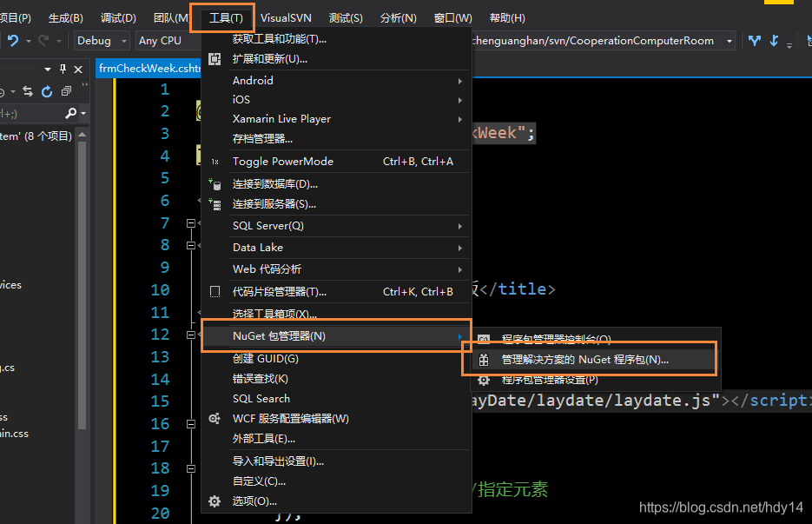The image size is (812, 524).
Task: Click the Collapse All icon in Solution Explorer
Action: [66, 92]
